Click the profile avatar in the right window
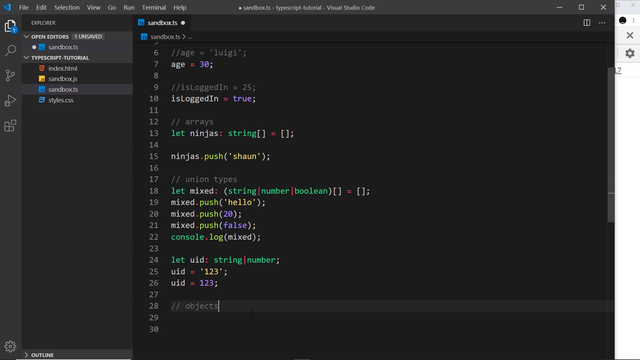640x360 pixels. pos(622,20)
